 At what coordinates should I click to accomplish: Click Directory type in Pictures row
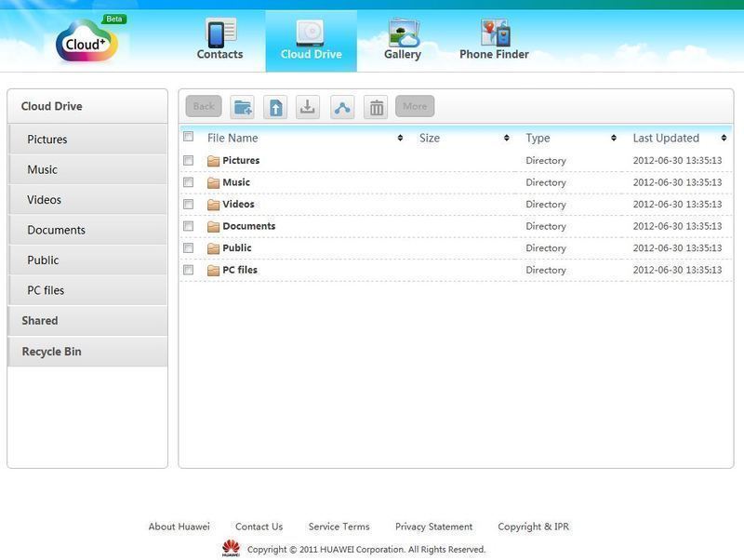546,160
